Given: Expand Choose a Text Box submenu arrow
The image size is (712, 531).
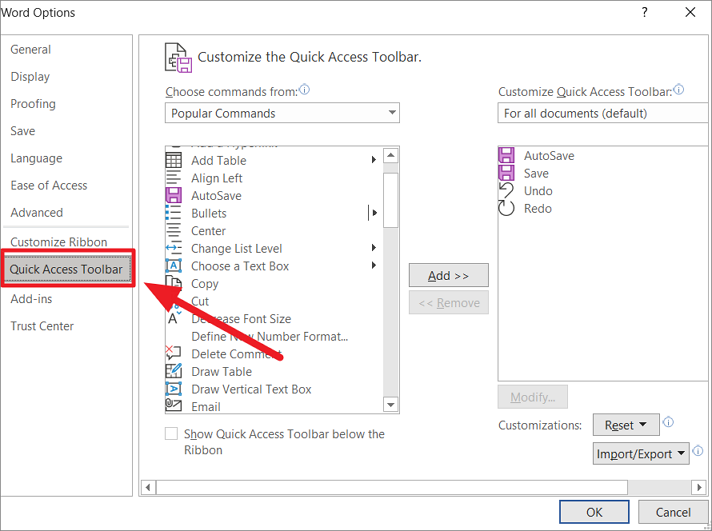Looking at the screenshot, I should (x=374, y=265).
